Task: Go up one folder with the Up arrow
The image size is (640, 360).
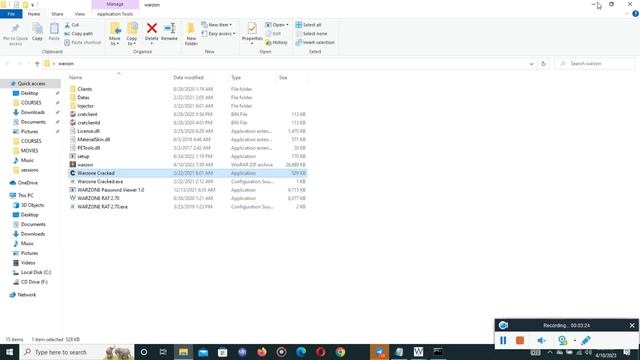Action: pos(37,64)
